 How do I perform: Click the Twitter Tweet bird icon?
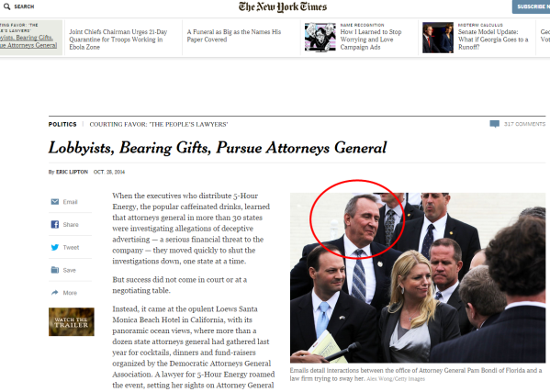pos(55,247)
